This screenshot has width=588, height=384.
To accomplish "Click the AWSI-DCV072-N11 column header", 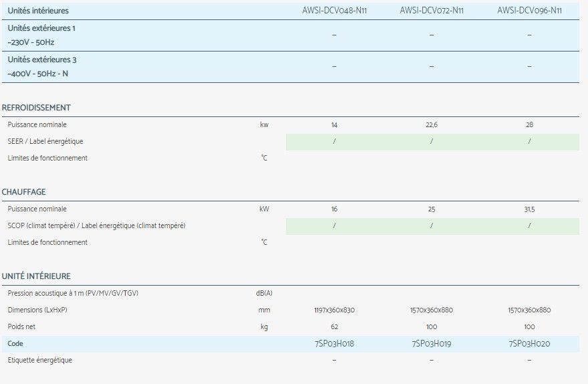I will [432, 11].
